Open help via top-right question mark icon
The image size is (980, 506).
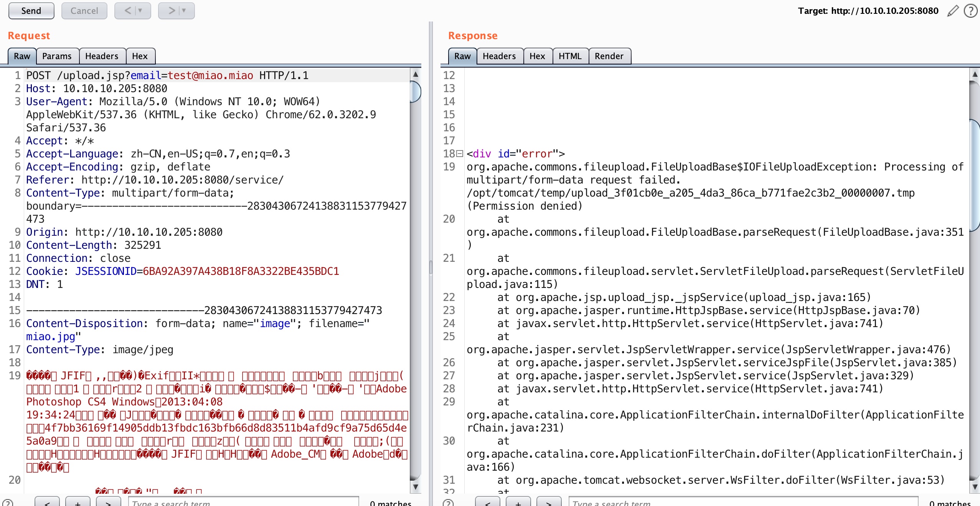[x=971, y=11]
